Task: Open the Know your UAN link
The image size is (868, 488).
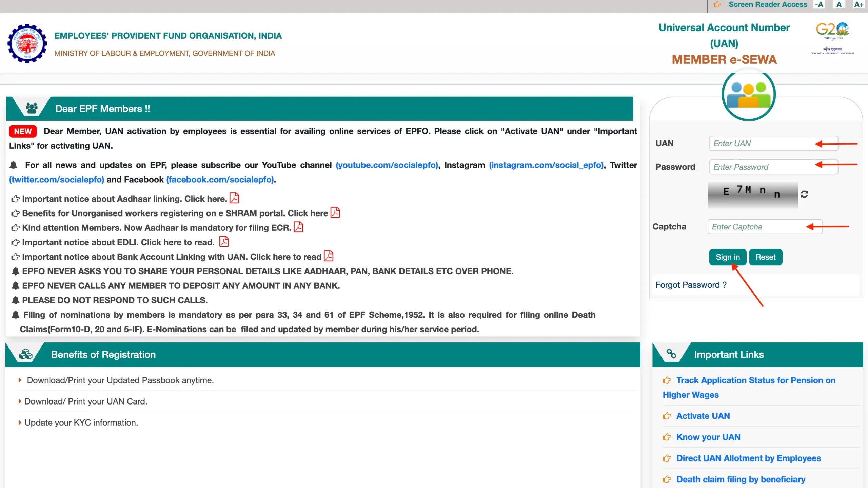Action: (708, 437)
